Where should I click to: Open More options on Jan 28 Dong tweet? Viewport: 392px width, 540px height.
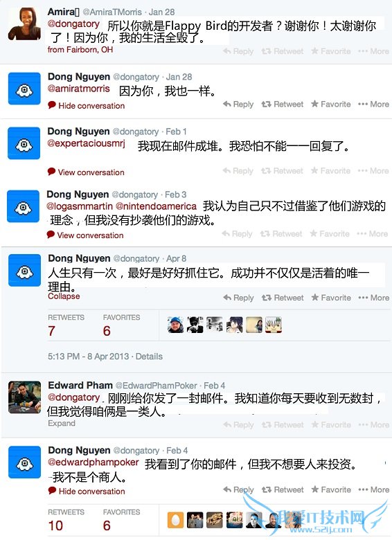pos(373,104)
